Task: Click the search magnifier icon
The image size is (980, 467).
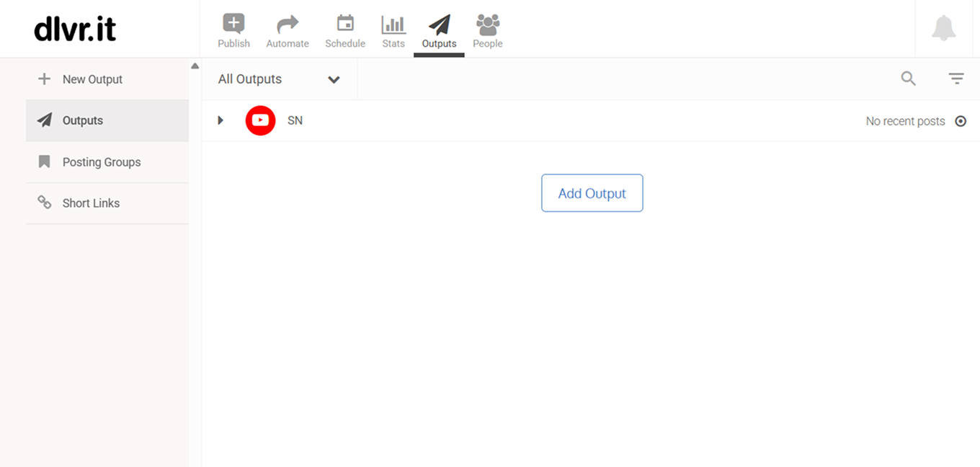Action: 909,79
